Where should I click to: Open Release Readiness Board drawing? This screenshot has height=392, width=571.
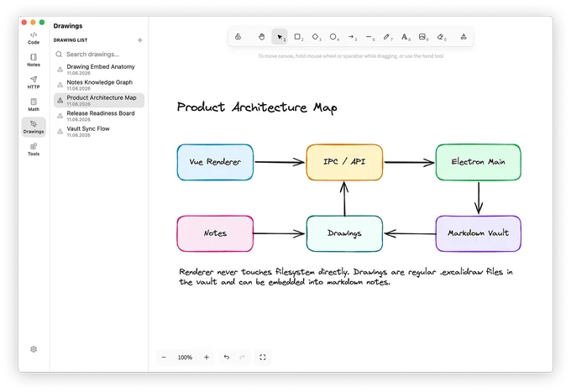click(99, 116)
